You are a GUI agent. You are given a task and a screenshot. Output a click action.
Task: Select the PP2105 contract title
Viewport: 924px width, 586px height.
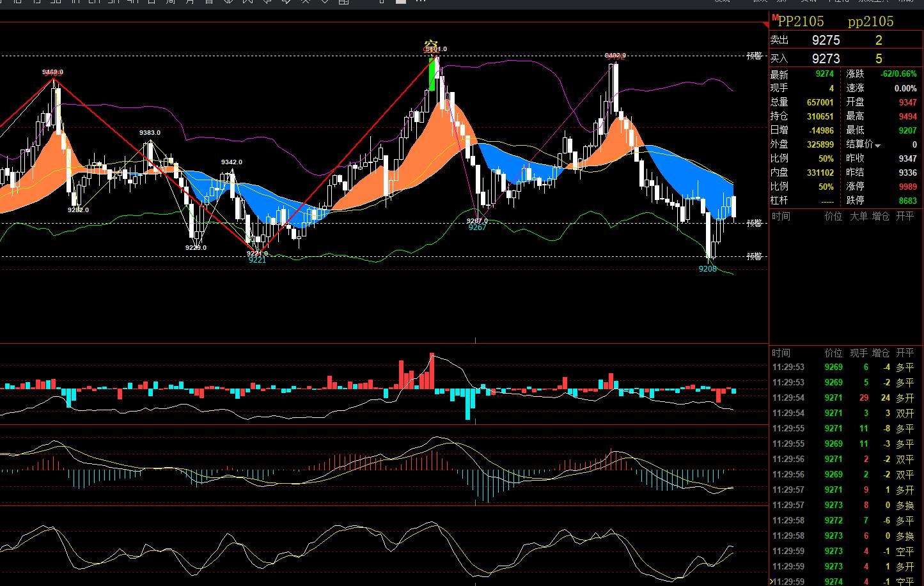(801, 22)
